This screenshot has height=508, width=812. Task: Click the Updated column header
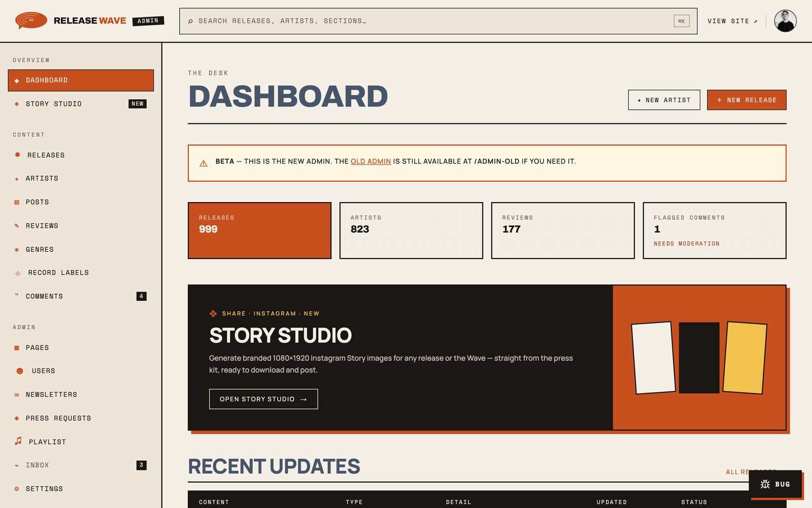[x=612, y=502]
